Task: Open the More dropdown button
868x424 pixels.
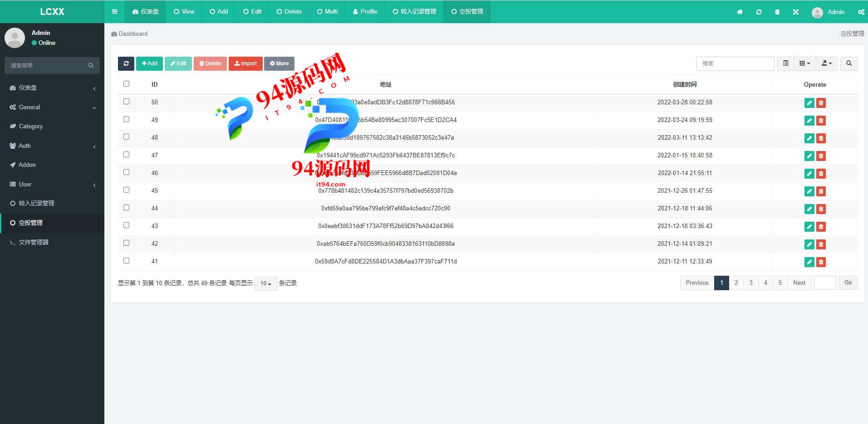Action: [279, 63]
